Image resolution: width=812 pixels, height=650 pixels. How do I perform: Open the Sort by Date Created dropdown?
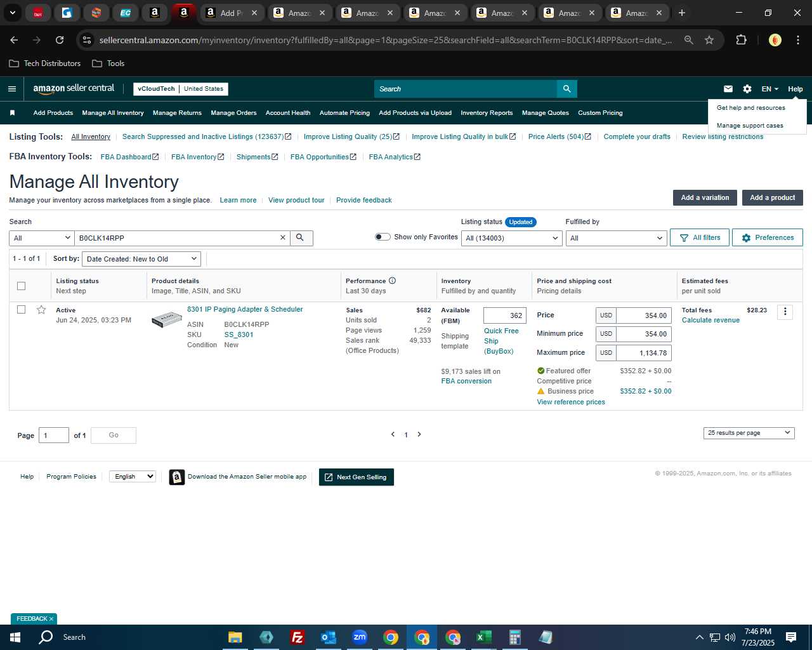(141, 259)
